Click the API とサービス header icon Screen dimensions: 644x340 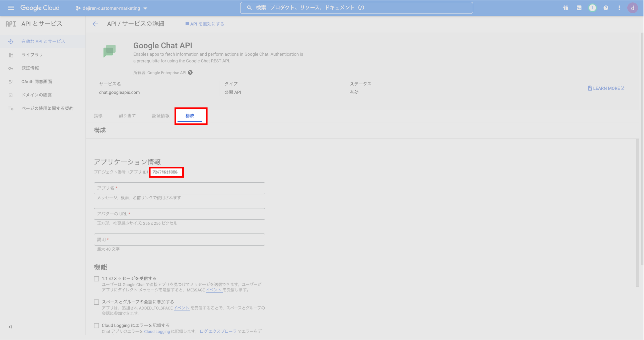pyautogui.click(x=11, y=24)
